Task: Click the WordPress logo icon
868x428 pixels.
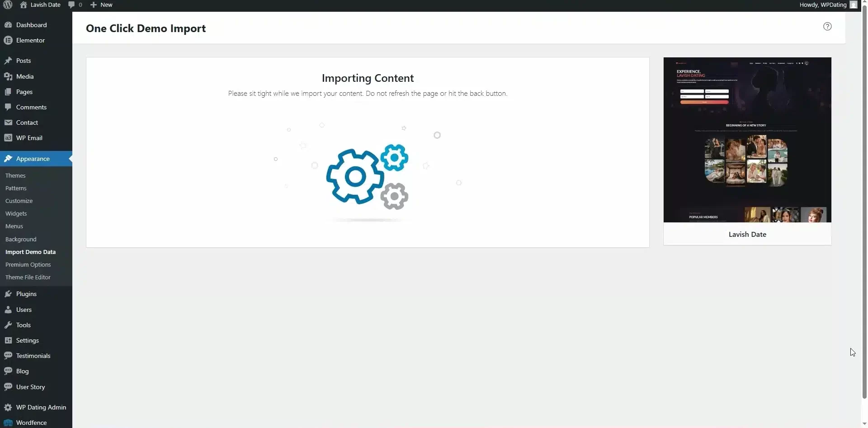Action: pos(8,5)
